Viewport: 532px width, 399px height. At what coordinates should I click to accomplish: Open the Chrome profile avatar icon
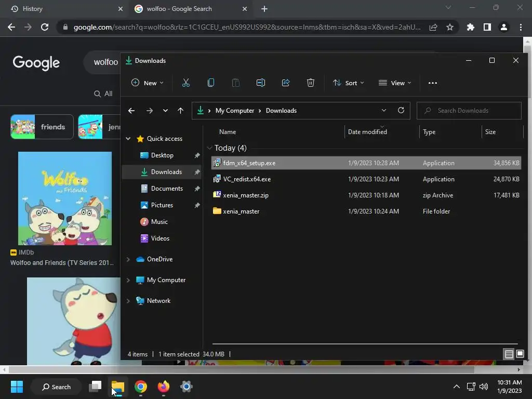click(504, 27)
